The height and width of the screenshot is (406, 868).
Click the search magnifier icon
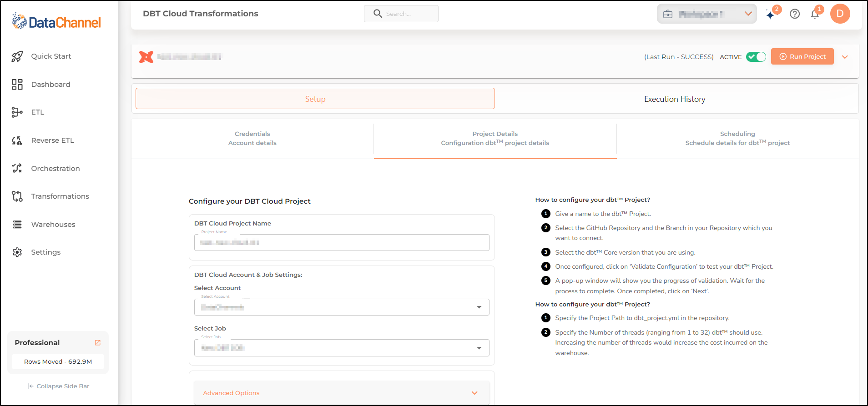click(378, 14)
